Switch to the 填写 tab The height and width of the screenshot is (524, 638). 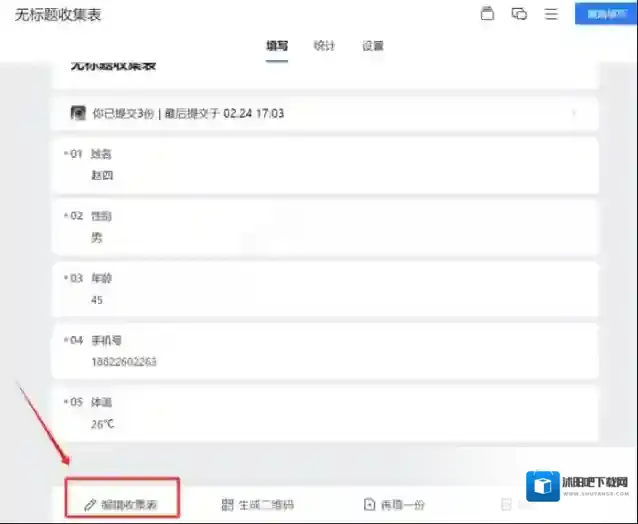click(x=277, y=46)
